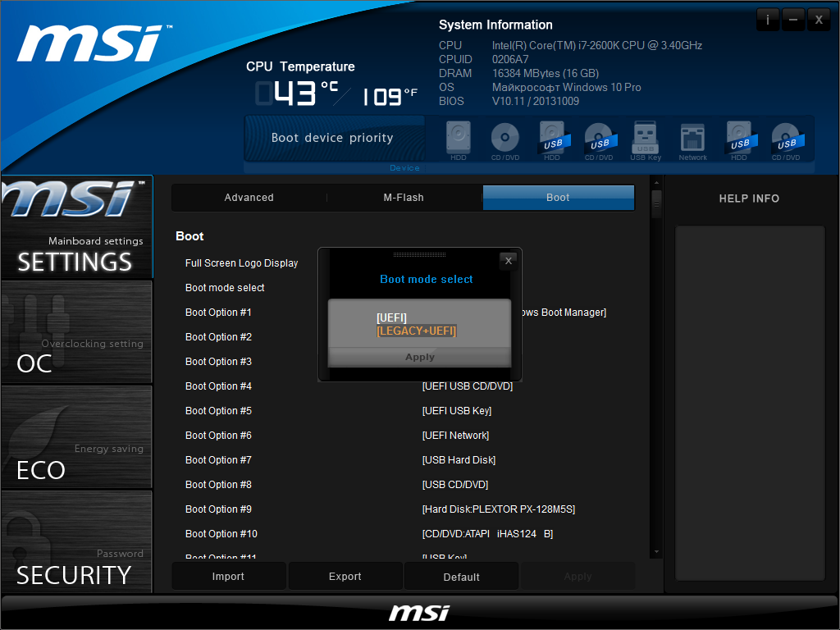Image resolution: width=840 pixels, height=630 pixels.
Task: Open the OC overclocking section
Action: coord(76,332)
